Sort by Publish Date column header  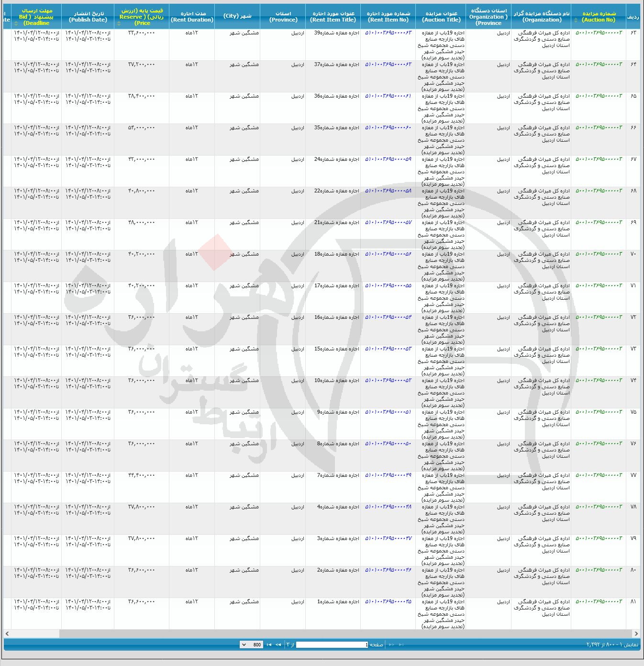pyautogui.click(x=88, y=17)
